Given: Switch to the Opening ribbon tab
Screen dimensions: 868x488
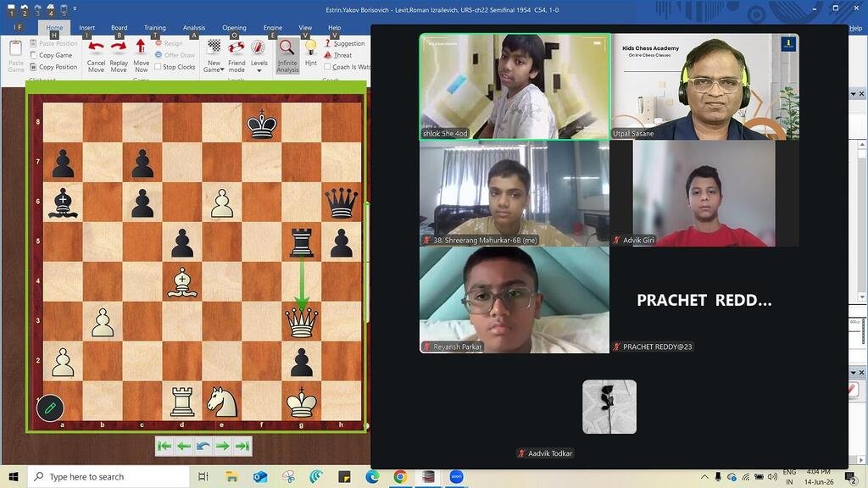Looking at the screenshot, I should pos(234,28).
